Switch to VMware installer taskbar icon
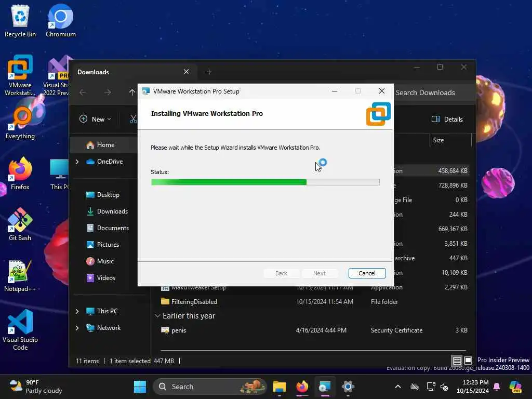 pyautogui.click(x=325, y=387)
